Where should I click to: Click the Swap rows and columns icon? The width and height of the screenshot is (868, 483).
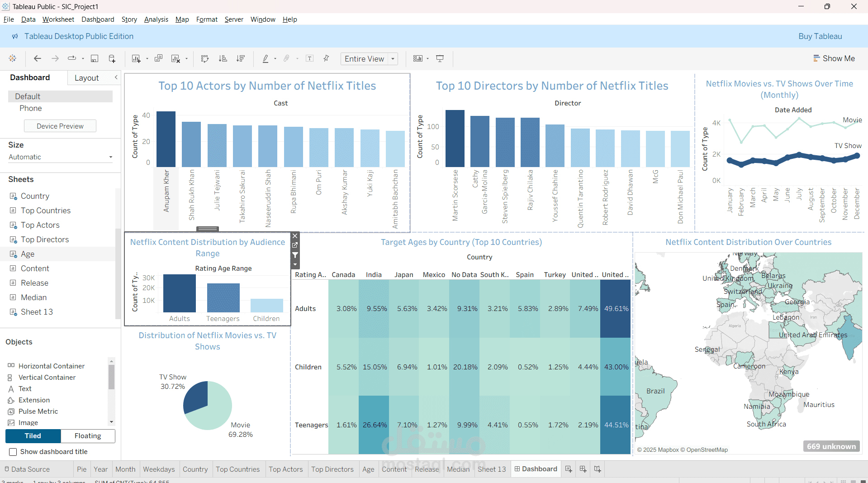205,58
